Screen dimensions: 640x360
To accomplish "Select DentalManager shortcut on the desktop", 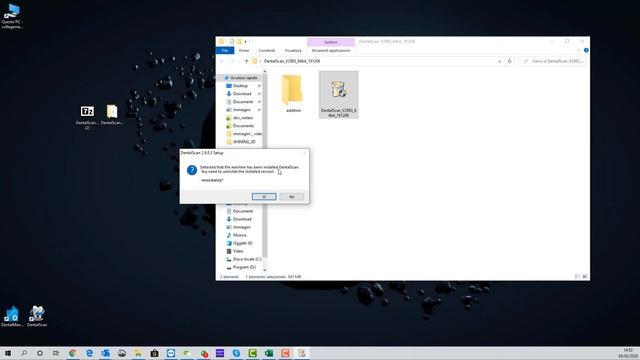I will [x=12, y=316].
